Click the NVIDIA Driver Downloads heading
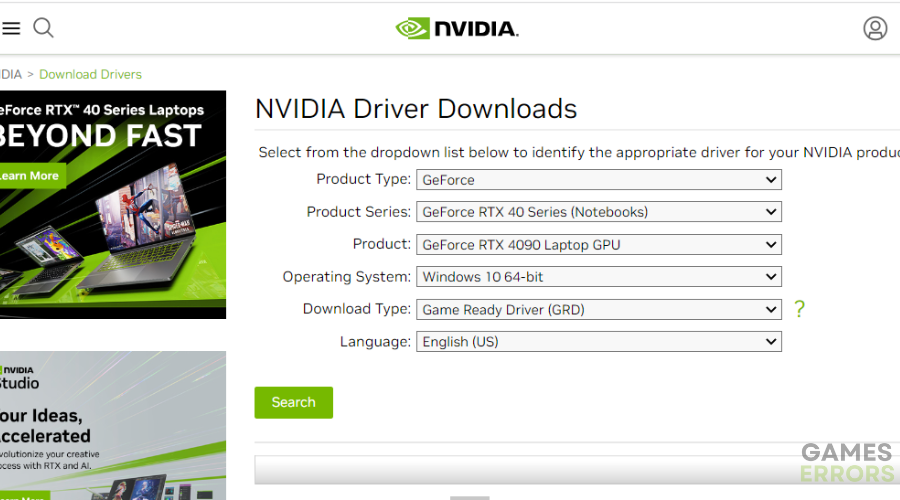900x500 pixels. click(x=416, y=109)
